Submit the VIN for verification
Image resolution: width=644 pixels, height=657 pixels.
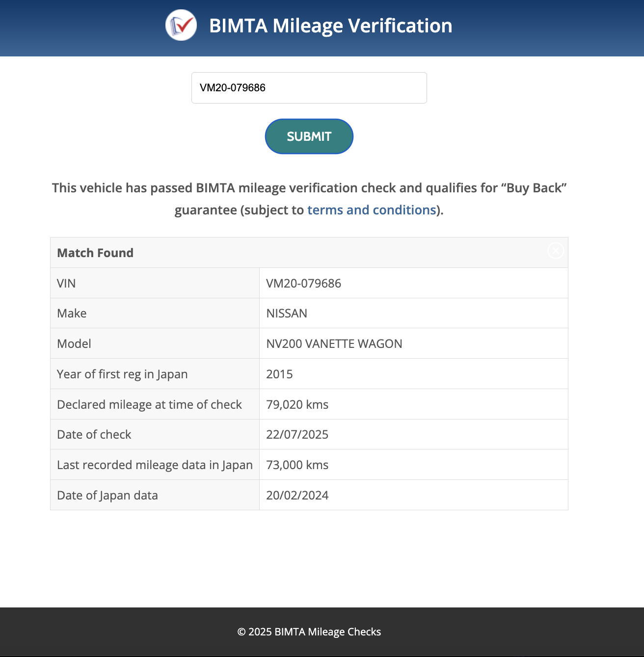click(x=309, y=136)
